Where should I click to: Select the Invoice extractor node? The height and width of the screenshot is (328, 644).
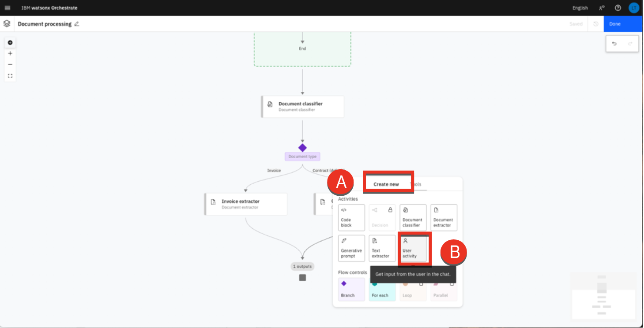[246, 204]
